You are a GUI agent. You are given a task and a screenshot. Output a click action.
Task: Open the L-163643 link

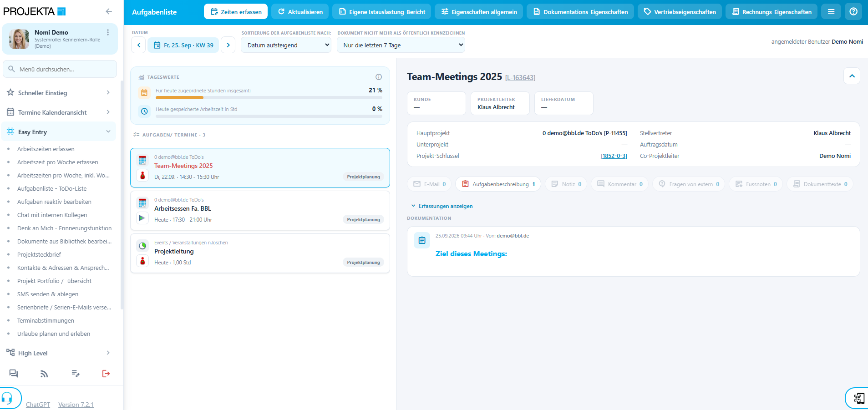520,78
